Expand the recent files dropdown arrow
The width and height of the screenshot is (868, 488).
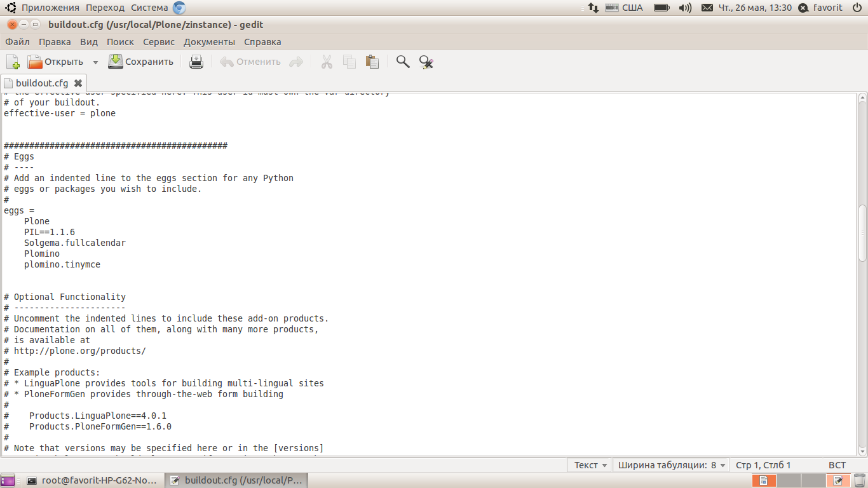coord(95,62)
